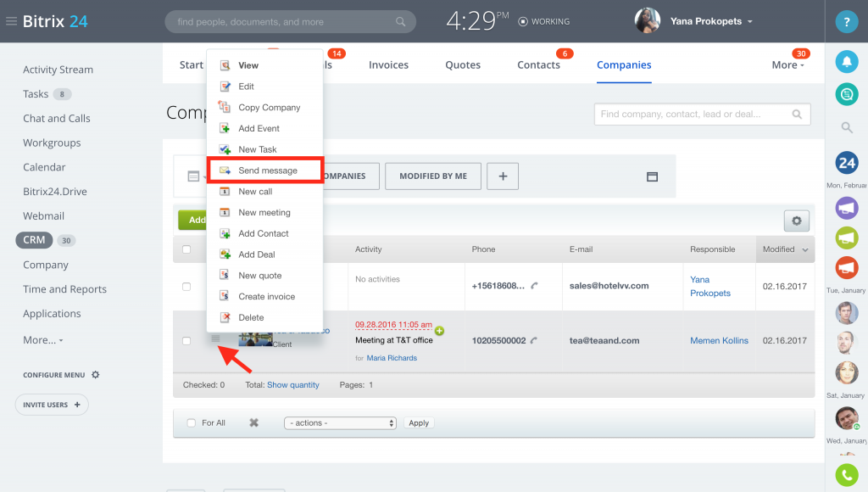
Task: Switch to the Quotes tab
Action: click(x=463, y=64)
